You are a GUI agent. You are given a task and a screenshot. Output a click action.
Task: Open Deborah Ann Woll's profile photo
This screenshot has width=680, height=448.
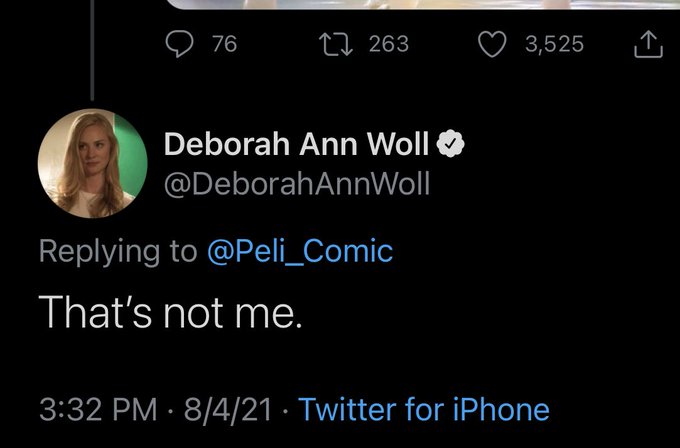87,163
